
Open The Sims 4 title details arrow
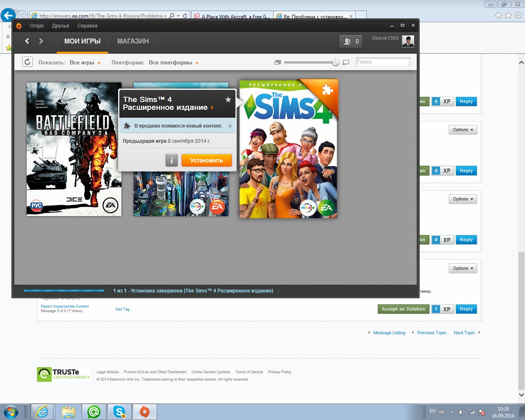(x=212, y=107)
